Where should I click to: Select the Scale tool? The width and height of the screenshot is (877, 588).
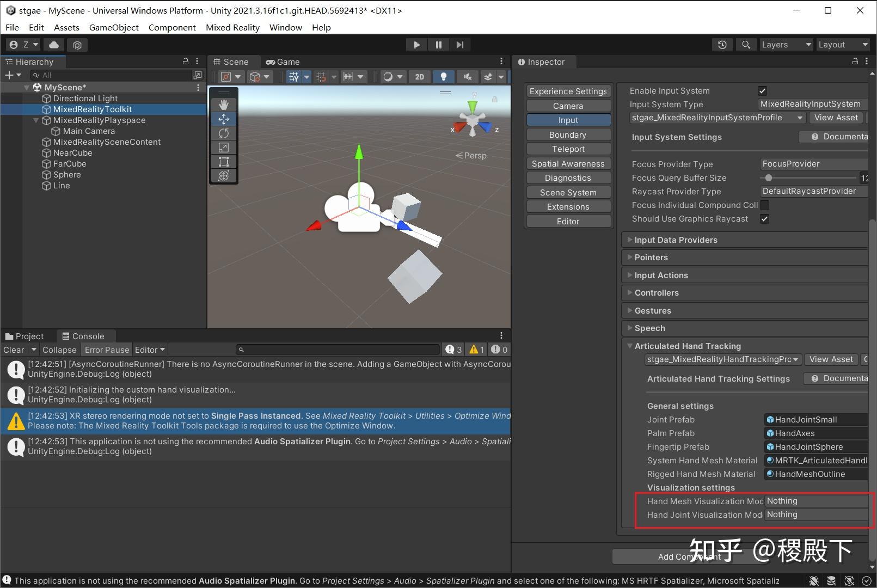click(x=224, y=147)
